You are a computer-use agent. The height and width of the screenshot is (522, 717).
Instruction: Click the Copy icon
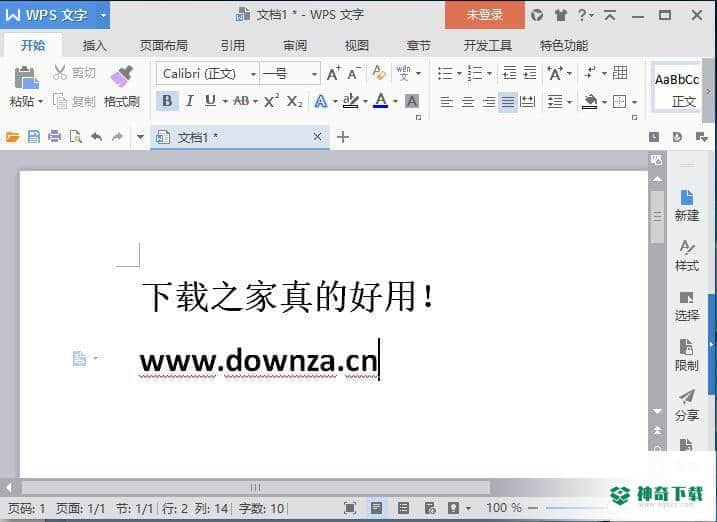60,101
